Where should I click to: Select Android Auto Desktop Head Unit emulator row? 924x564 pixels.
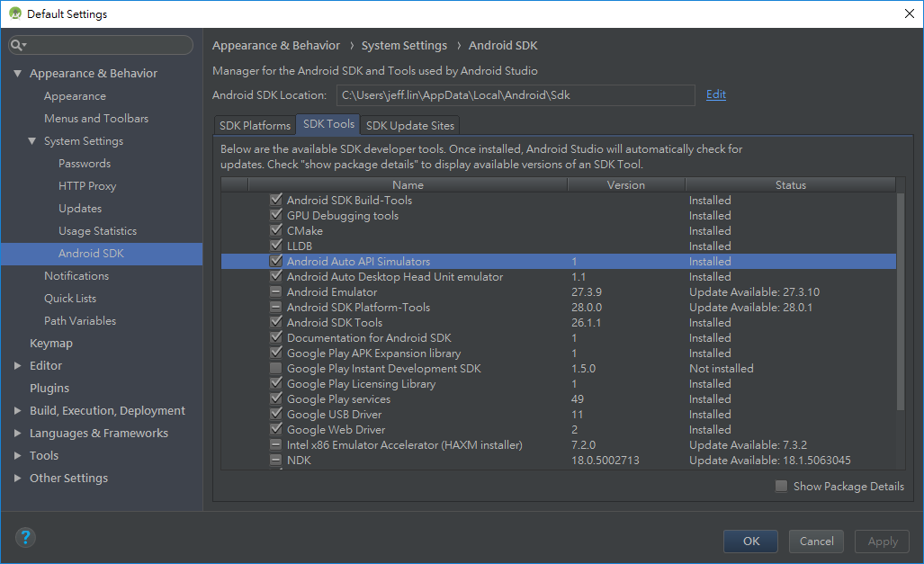(x=559, y=276)
